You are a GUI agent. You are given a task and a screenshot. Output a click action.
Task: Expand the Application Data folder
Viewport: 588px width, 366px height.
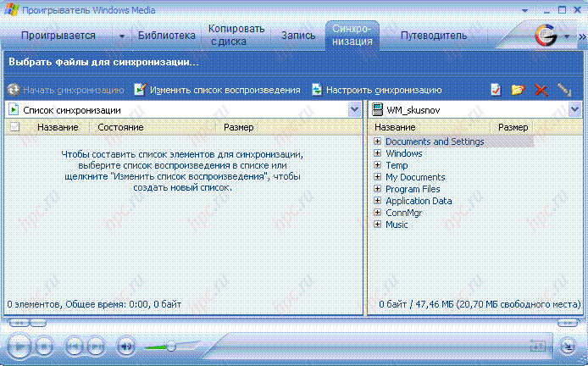click(x=378, y=201)
